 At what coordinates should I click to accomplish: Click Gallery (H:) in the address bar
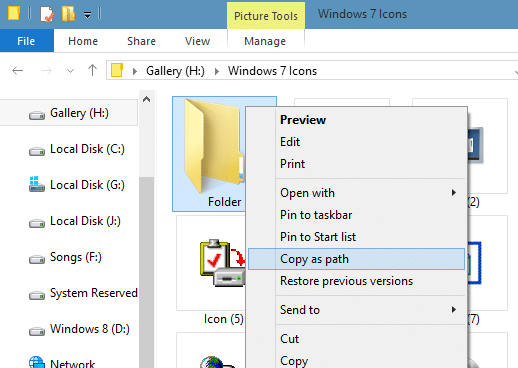175,71
